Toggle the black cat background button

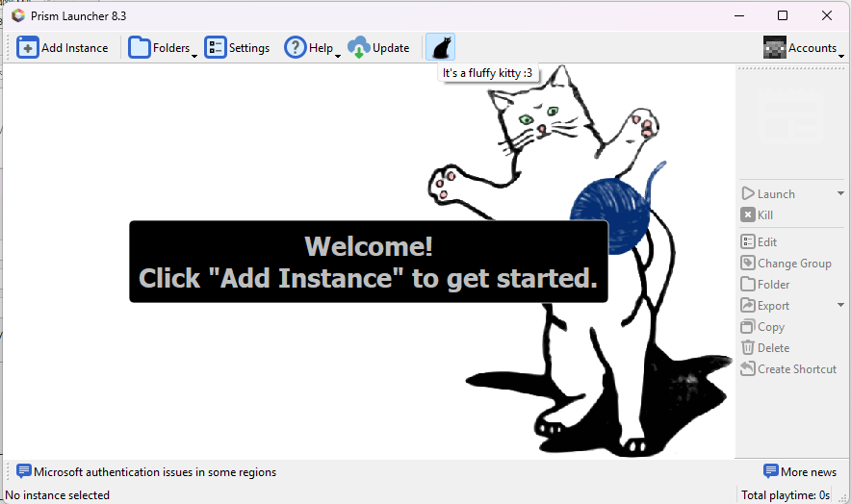pos(440,48)
